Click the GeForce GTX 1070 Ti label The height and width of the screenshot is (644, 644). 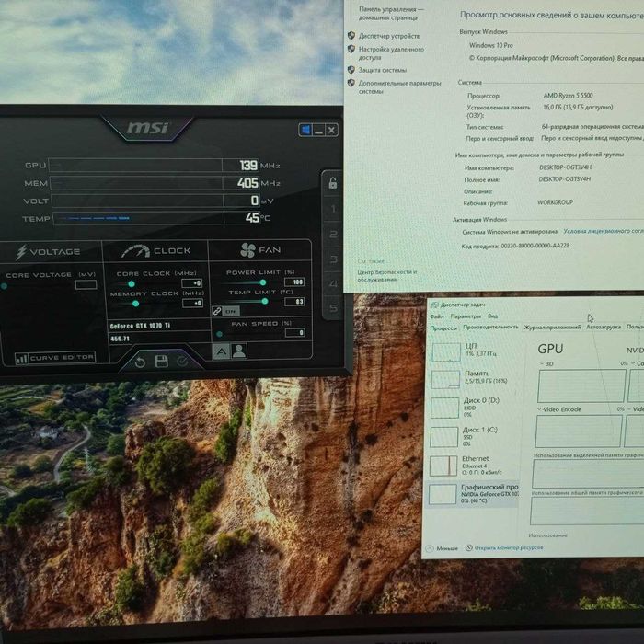(x=140, y=326)
